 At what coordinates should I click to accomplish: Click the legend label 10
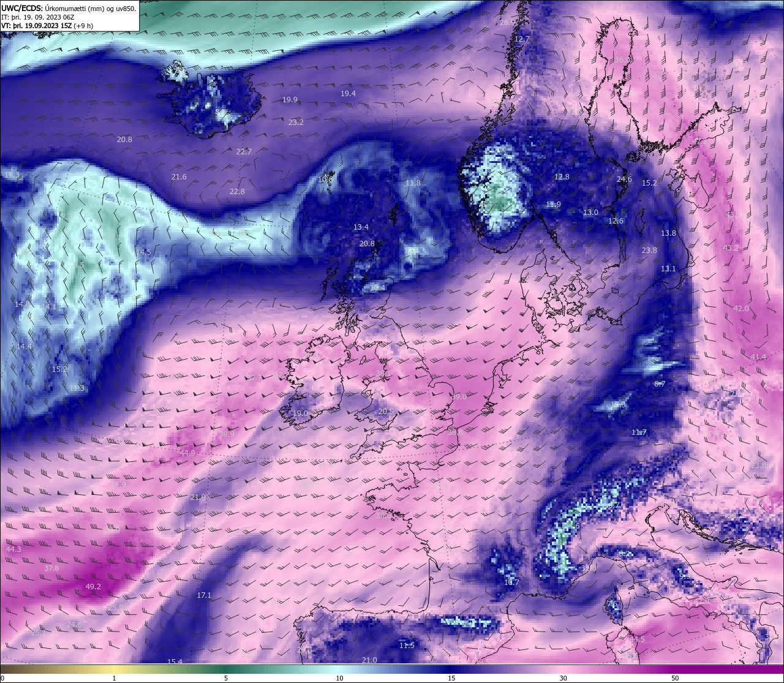tap(339, 678)
